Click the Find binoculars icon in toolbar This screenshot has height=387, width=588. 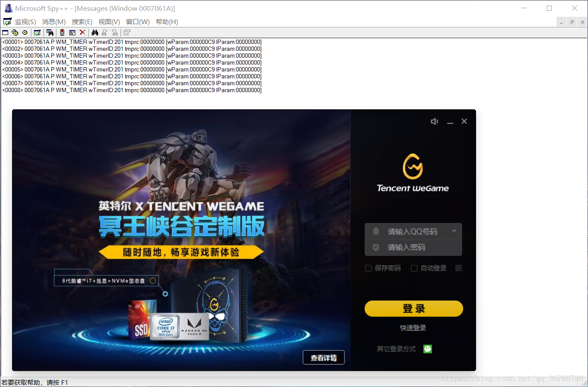point(95,32)
